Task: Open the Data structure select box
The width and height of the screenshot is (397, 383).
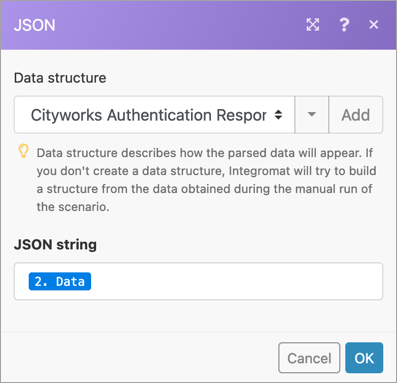Action: (x=155, y=115)
